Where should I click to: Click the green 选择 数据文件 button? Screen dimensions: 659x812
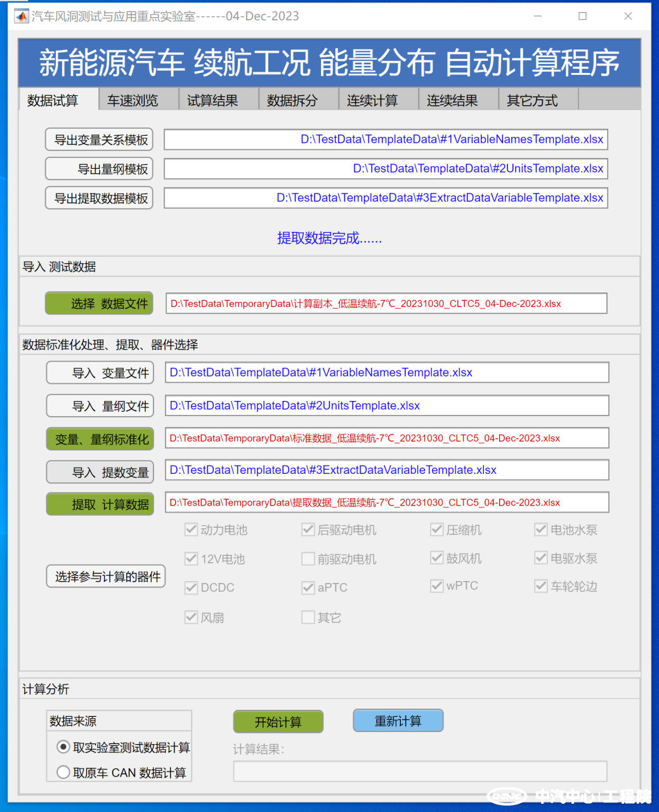(x=100, y=303)
